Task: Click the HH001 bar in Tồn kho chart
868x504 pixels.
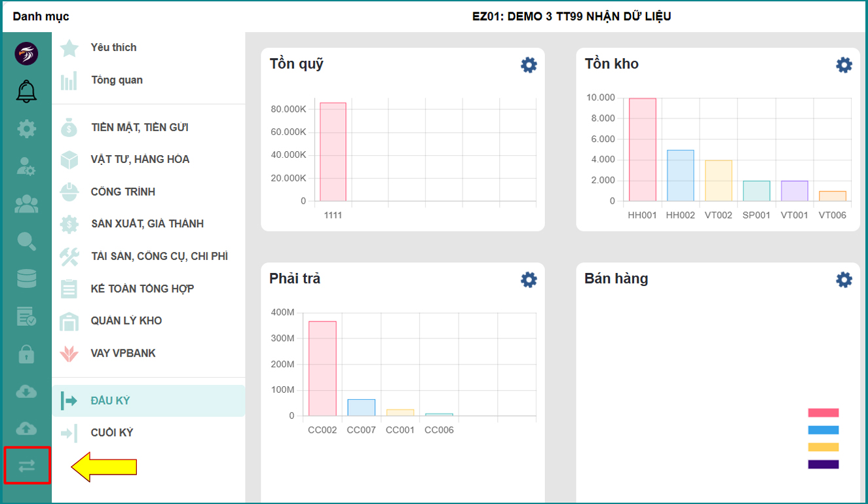Action: (x=642, y=150)
